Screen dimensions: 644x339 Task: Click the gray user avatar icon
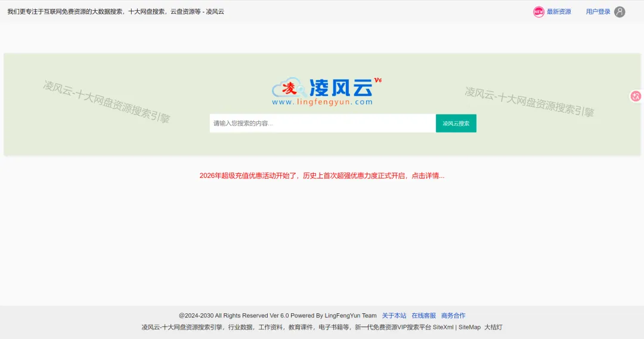coord(620,12)
